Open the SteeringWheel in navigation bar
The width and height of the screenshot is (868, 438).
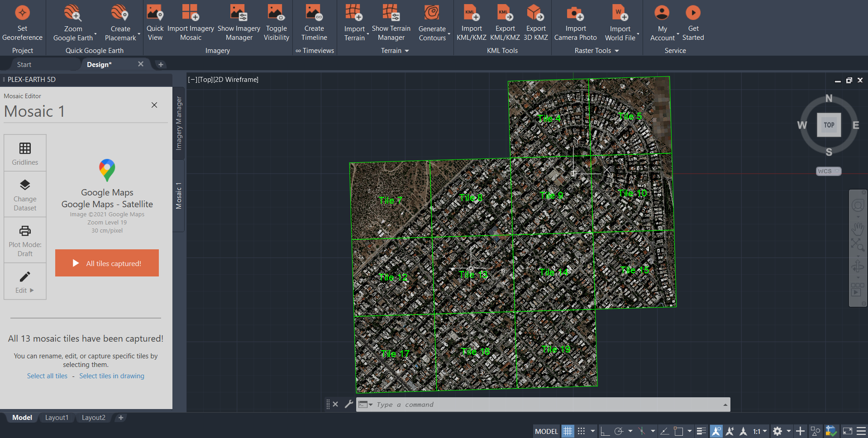[x=857, y=206]
